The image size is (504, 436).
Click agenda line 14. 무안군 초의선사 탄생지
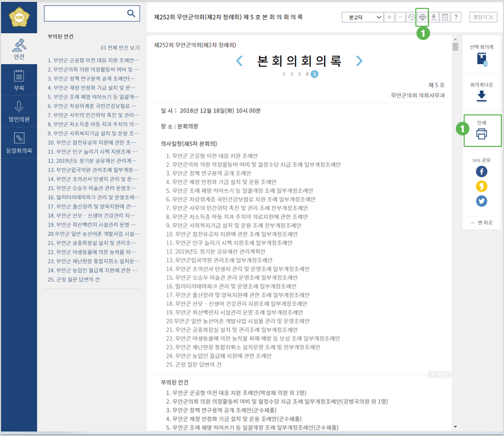click(238, 269)
